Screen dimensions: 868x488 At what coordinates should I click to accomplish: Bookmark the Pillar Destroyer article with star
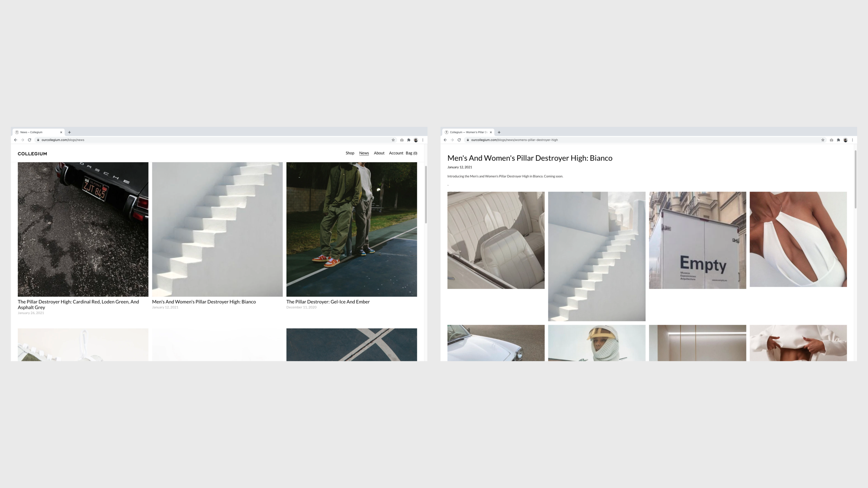point(823,140)
